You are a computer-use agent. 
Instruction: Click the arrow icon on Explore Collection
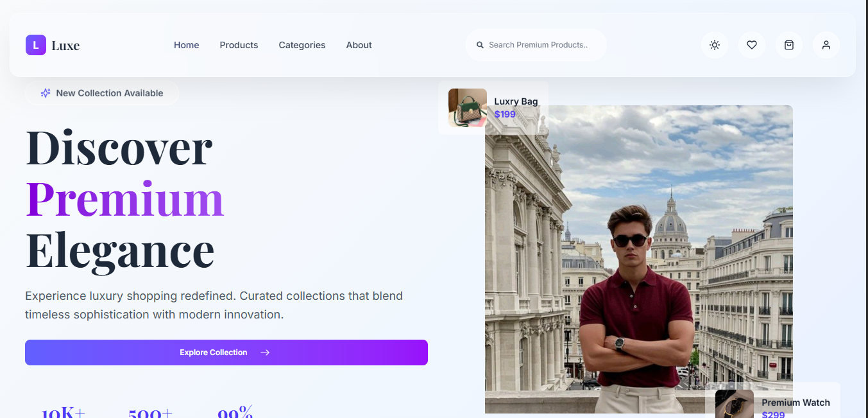click(265, 353)
